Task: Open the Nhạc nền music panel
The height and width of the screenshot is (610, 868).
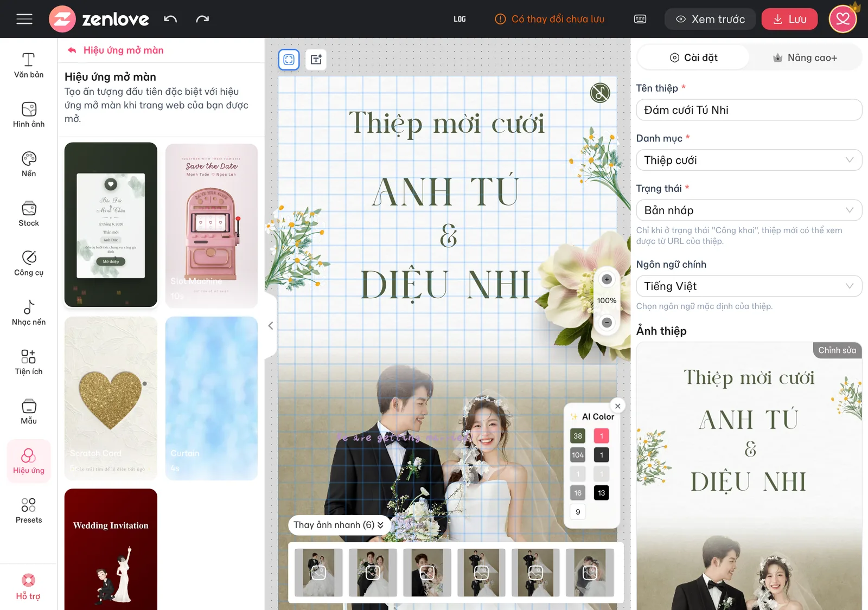Action: click(x=29, y=312)
